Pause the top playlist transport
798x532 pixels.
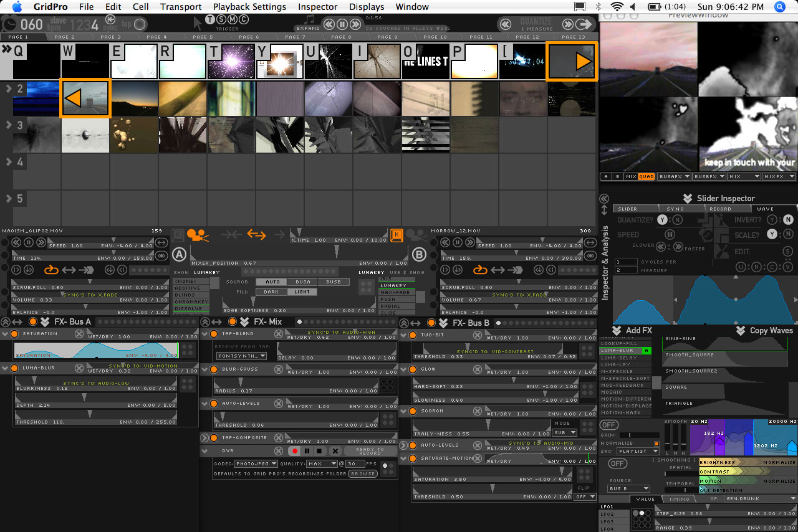point(342,24)
